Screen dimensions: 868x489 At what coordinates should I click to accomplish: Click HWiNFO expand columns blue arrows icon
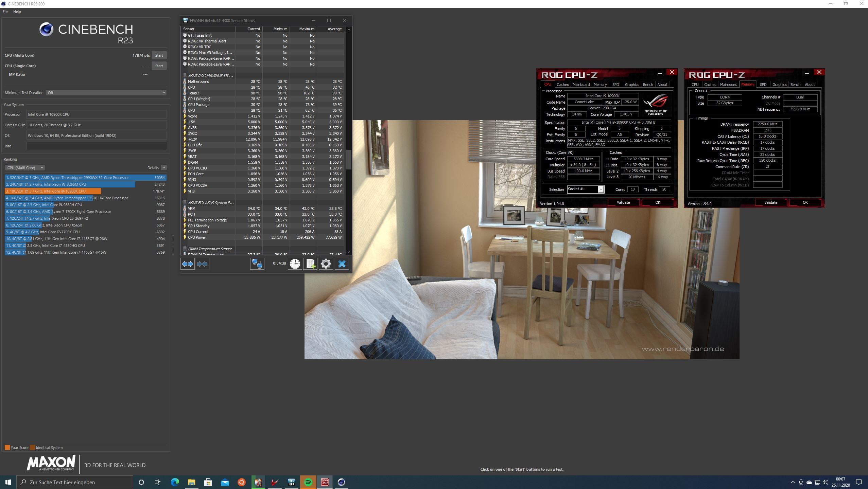click(187, 264)
